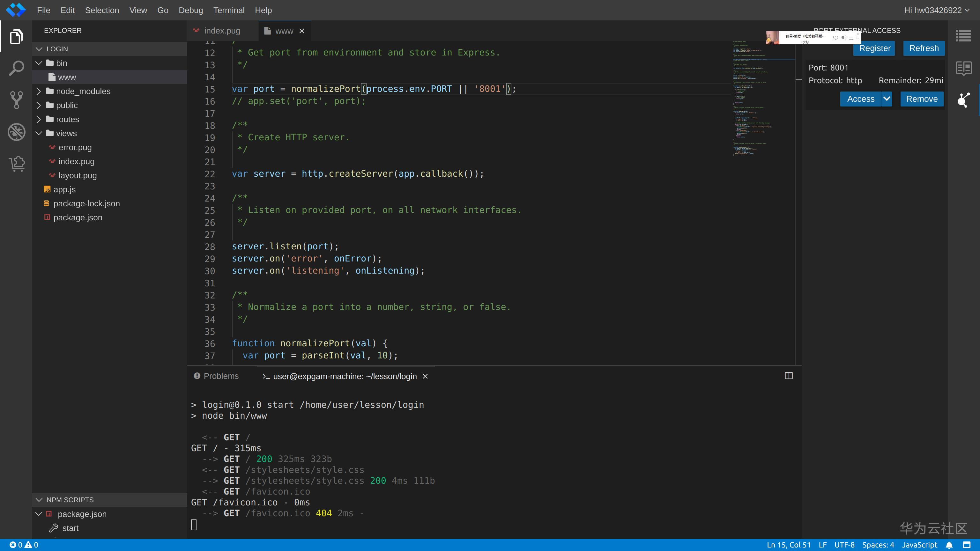
Task: Open the outline list icon in right bar
Action: coord(963,36)
